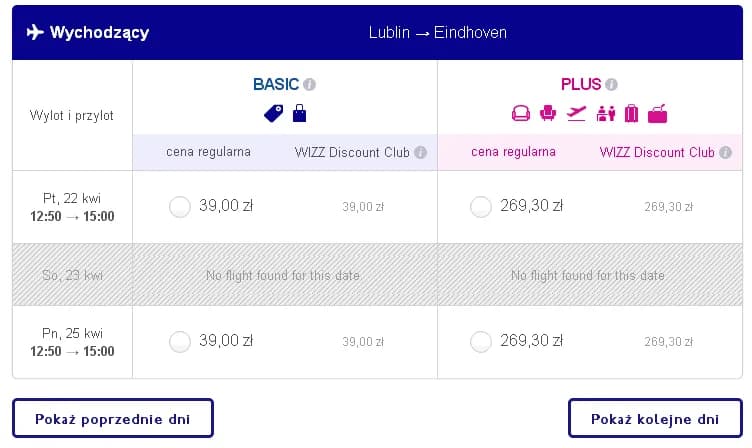Click the BASIC small bag icon
Screen dimensions: 752x448
click(299, 114)
